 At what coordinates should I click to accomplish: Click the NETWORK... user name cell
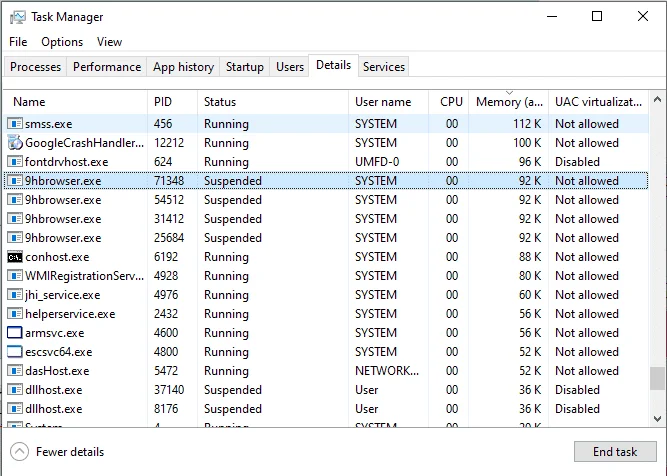coord(387,371)
